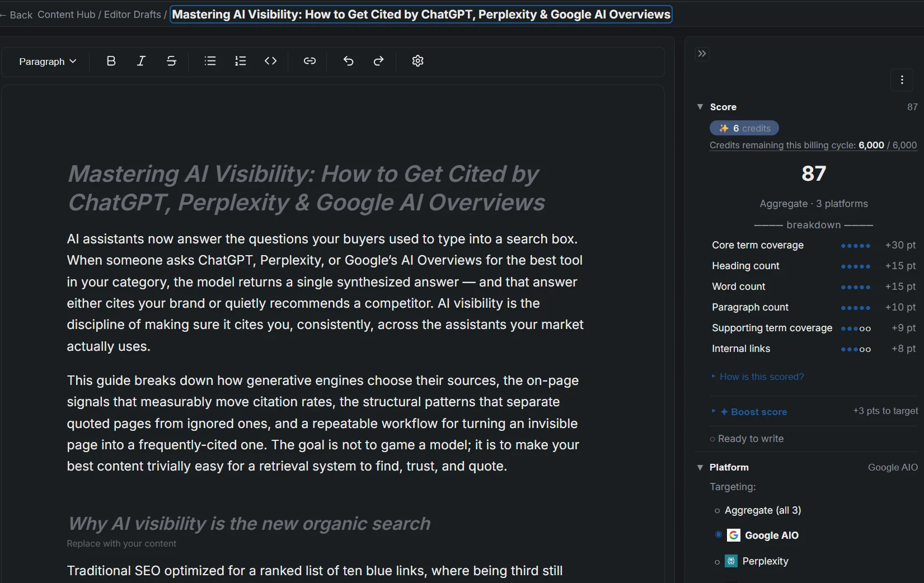Image resolution: width=924 pixels, height=583 pixels.
Task: Apply strikethrough formatting
Action: (x=171, y=61)
